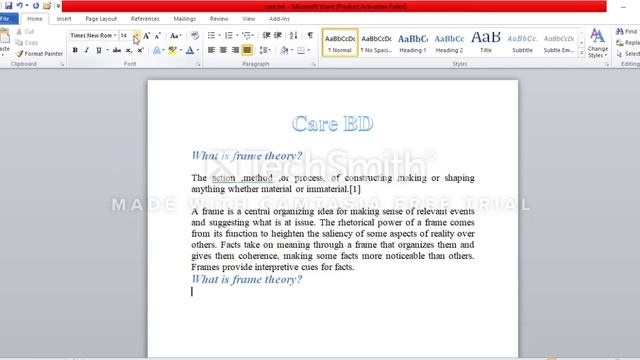The height and width of the screenshot is (360, 640).
Task: Click Cut in the Clipboard group
Action: pyautogui.click(x=25, y=31)
